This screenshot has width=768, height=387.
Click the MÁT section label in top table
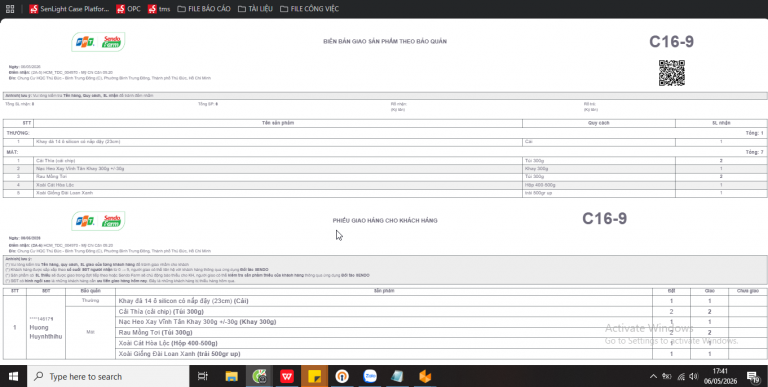[12, 152]
